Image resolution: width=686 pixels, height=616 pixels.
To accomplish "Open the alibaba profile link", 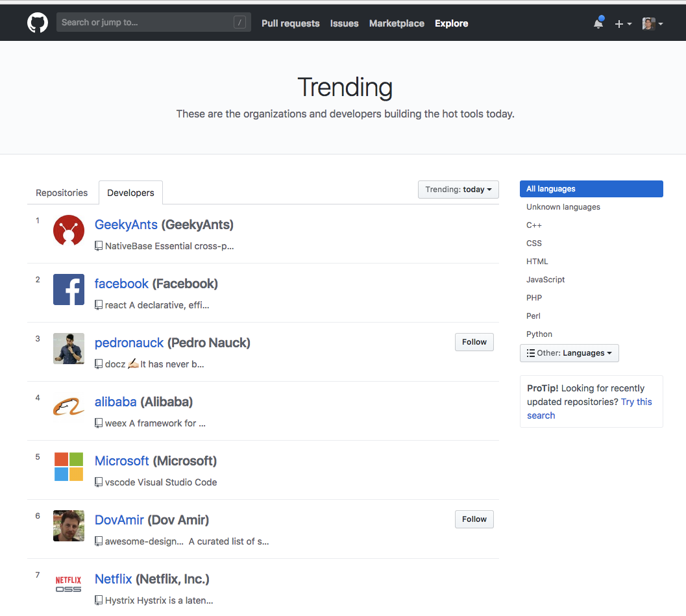I will (x=116, y=402).
